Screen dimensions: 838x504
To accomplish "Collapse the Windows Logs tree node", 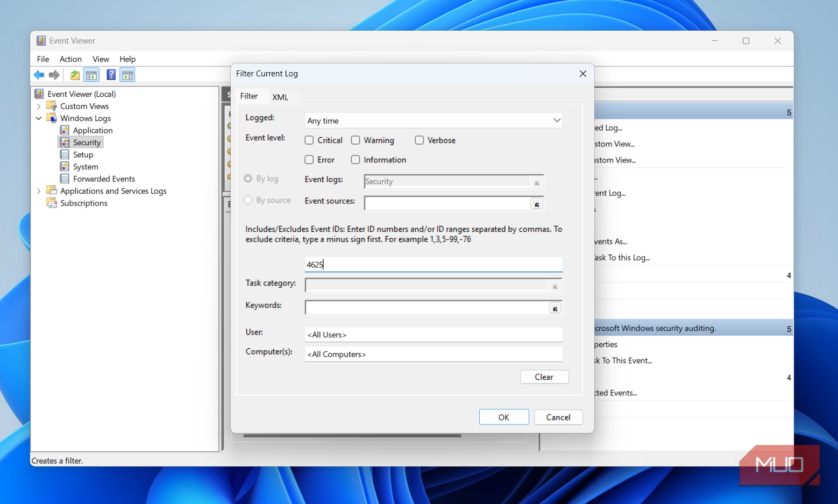I will click(x=39, y=118).
